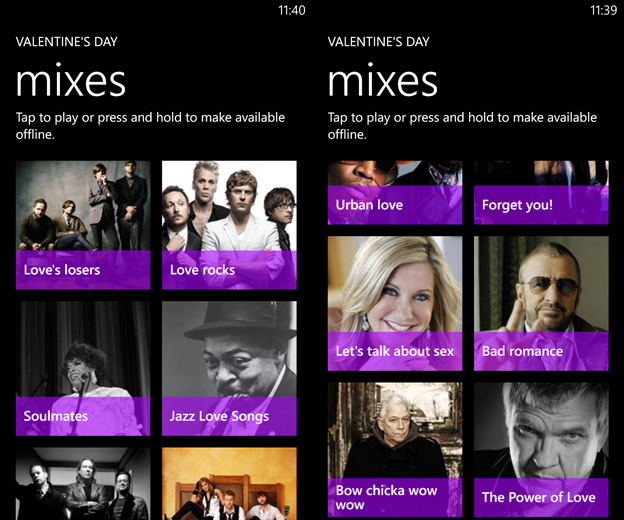Play the Jazz Love Songs mix
Image resolution: width=624 pixels, height=520 pixels.
pos(229,368)
